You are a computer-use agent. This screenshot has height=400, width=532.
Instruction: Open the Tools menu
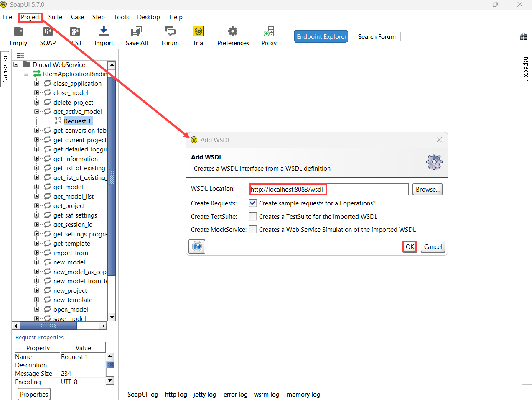[x=121, y=17]
